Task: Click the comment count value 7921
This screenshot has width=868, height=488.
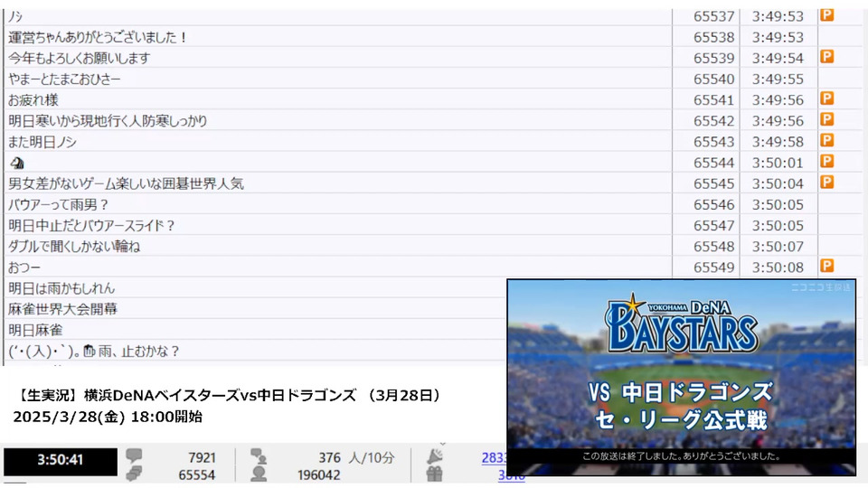Action: [x=202, y=457]
